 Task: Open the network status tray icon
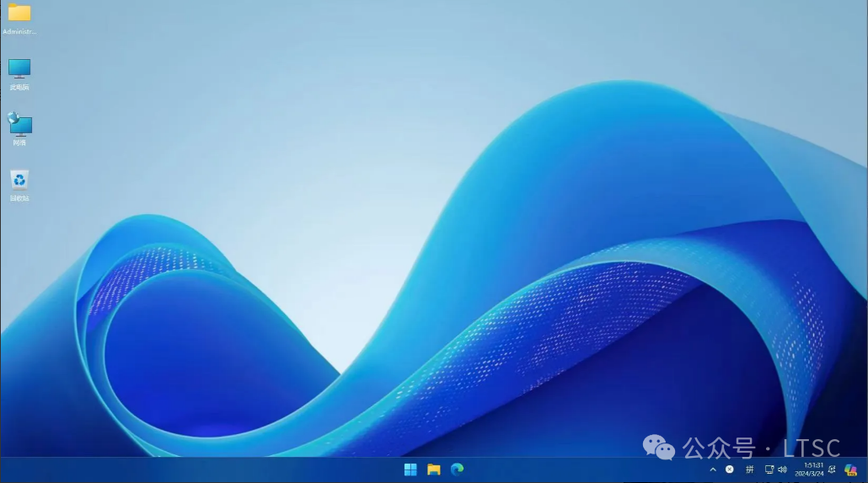coord(769,470)
